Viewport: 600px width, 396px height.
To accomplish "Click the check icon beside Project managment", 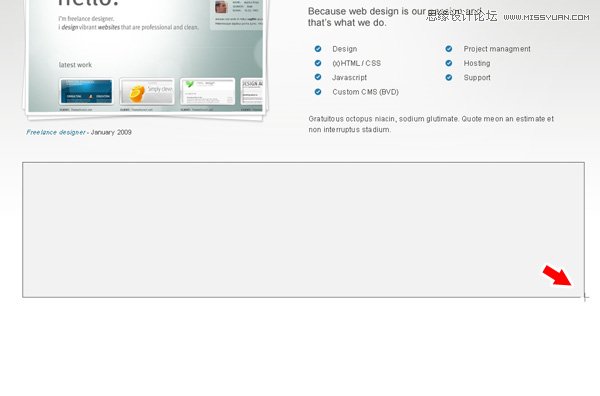I will [x=448, y=49].
